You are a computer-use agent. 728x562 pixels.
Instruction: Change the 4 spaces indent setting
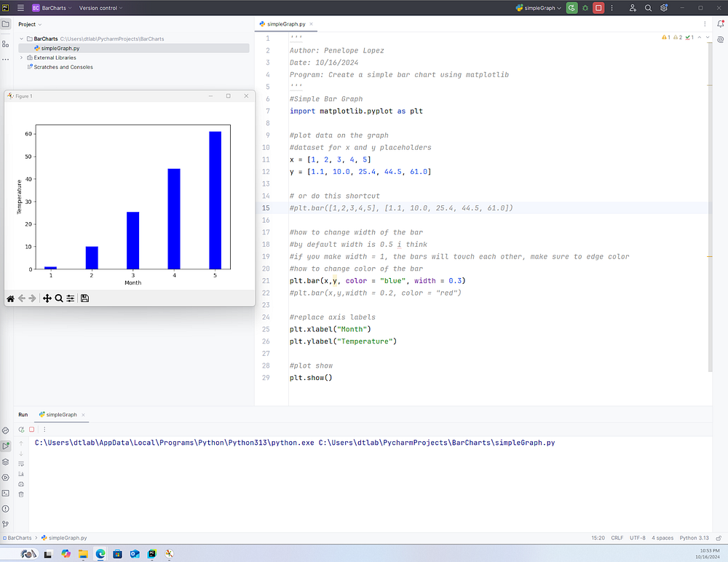coord(662,538)
